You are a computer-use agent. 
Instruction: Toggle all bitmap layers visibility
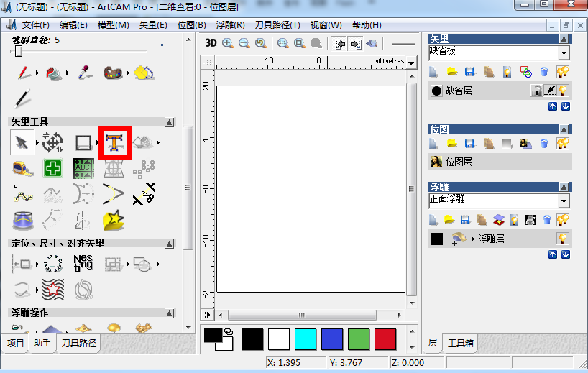click(x=563, y=143)
